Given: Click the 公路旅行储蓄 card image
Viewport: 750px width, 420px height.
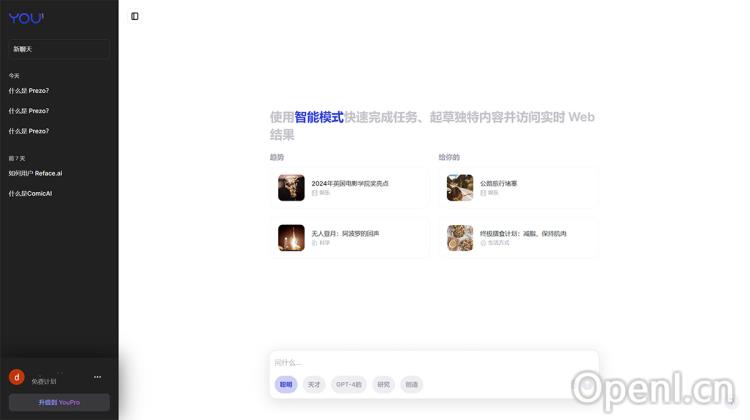Looking at the screenshot, I should (x=460, y=187).
